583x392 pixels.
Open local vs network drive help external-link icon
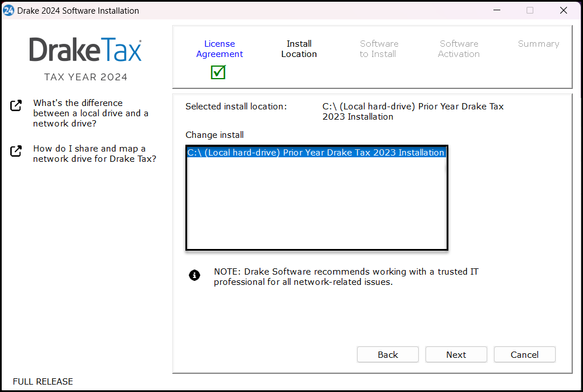point(16,105)
